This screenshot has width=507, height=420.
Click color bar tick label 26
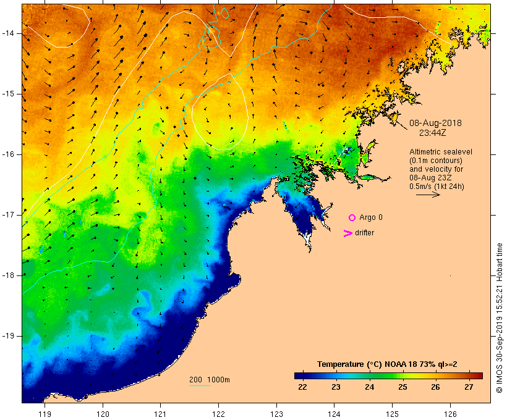point(435,387)
